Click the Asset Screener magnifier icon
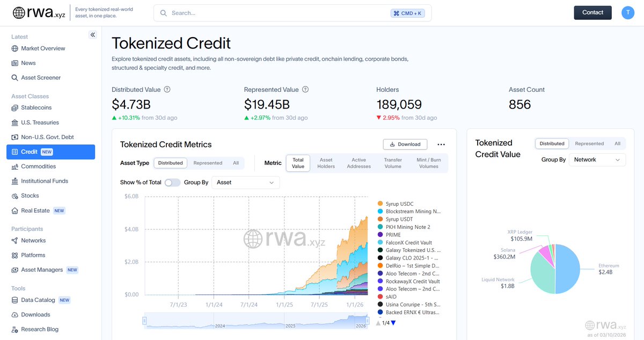The height and width of the screenshot is (340, 644). click(x=15, y=78)
